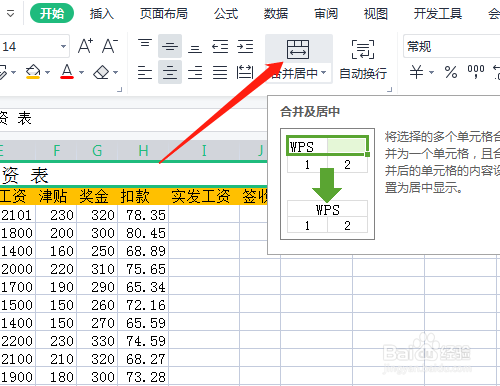
Task: Toggle automatic text wrapping (自动换行)
Action: (363, 60)
